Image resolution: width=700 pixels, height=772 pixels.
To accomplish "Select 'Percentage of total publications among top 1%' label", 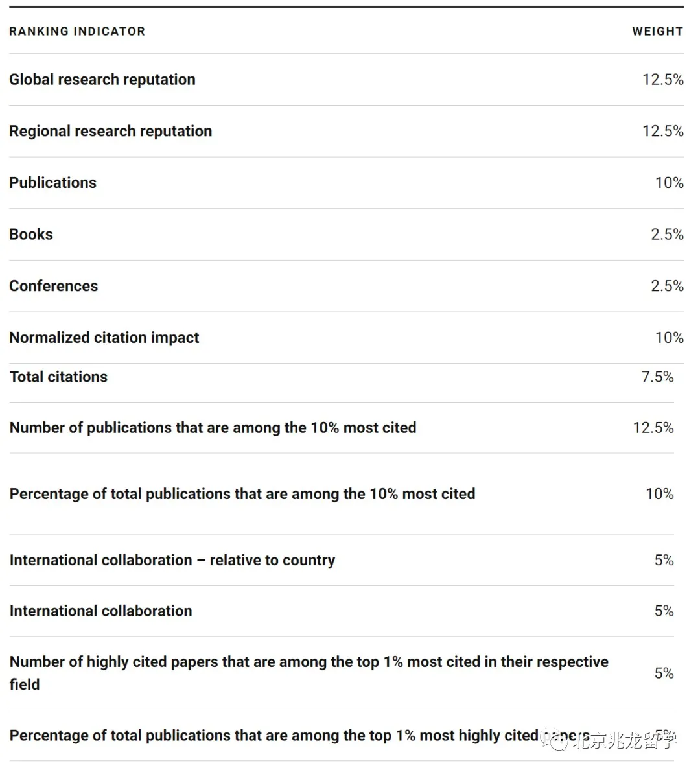I will coord(272,736).
